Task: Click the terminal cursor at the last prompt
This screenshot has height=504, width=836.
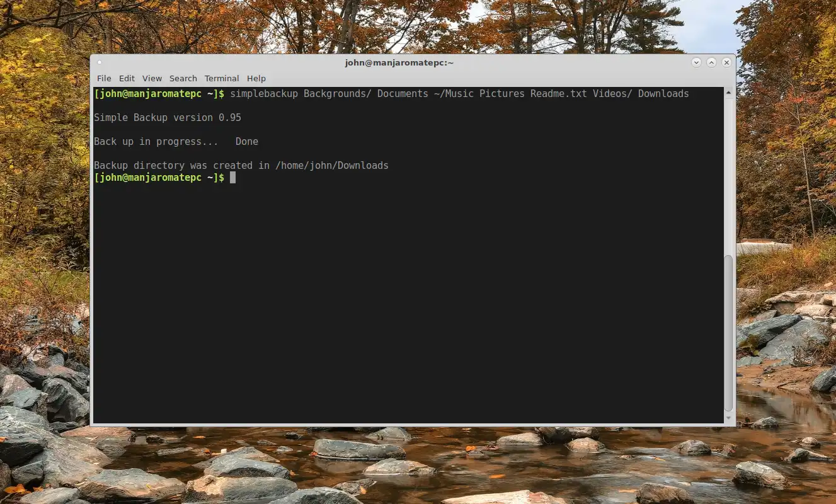Action: click(232, 178)
